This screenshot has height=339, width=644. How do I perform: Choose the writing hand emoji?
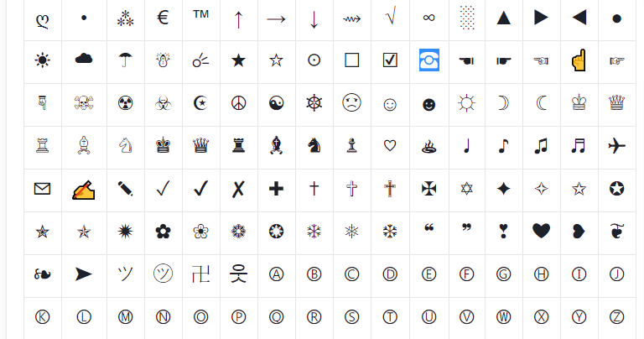(x=84, y=189)
